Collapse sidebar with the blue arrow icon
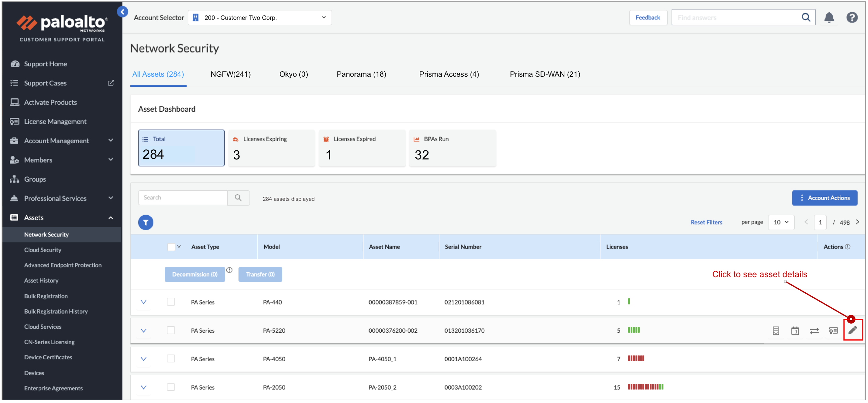The width and height of the screenshot is (868, 403). (x=122, y=12)
